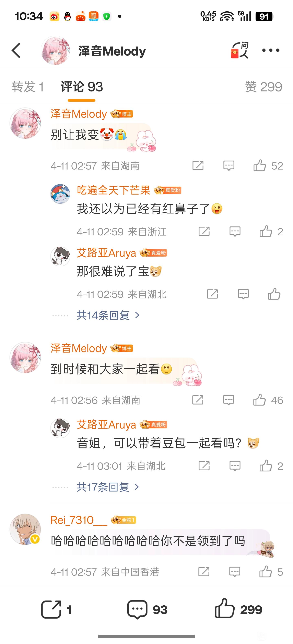The width and height of the screenshot is (293, 644).
Task: Repost the 别让我变 comment
Action: [x=198, y=165]
